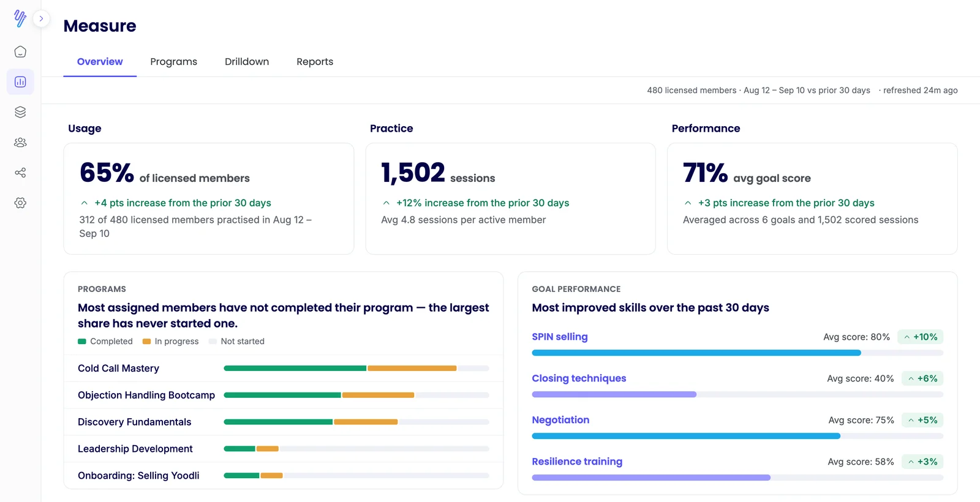The height and width of the screenshot is (502, 980).
Task: Open the Negotiation goal link
Action: pyautogui.click(x=560, y=420)
